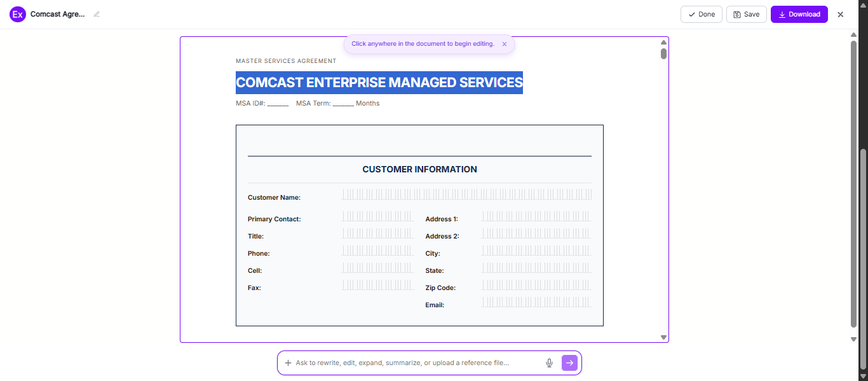Click the Zip Code entry field

click(x=537, y=285)
